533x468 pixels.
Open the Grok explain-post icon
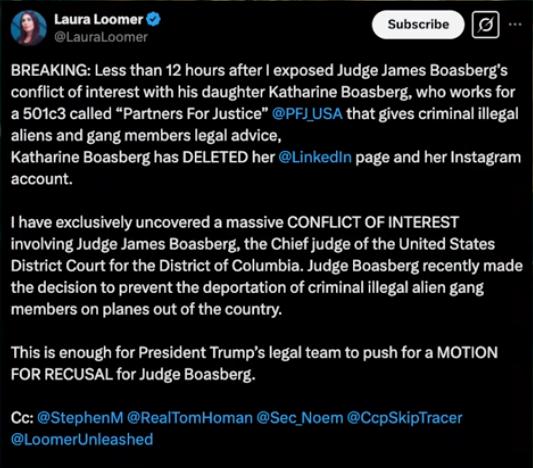pyautogui.click(x=485, y=24)
